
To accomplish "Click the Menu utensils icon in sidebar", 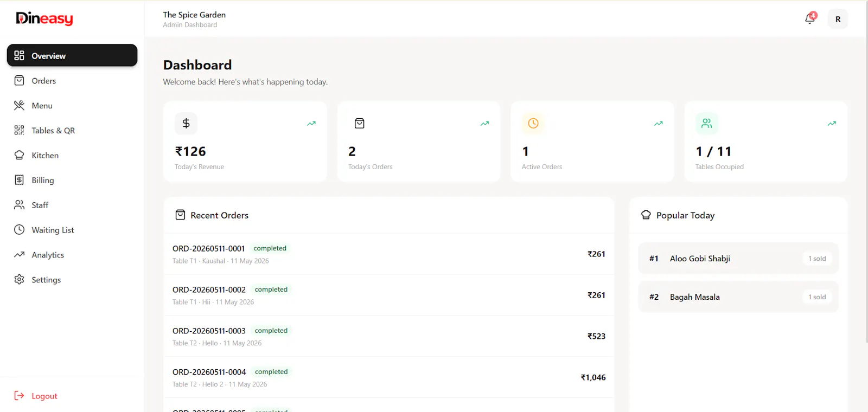I will (x=19, y=105).
